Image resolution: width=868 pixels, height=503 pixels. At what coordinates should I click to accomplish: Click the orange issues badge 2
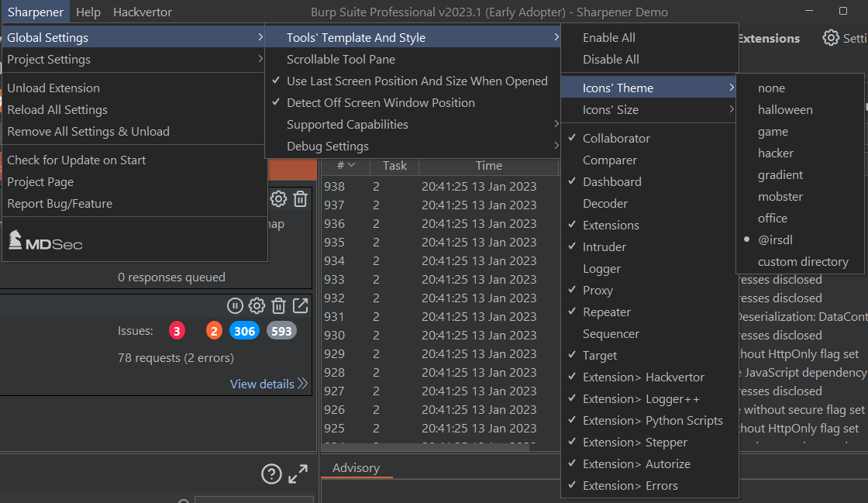click(x=214, y=331)
